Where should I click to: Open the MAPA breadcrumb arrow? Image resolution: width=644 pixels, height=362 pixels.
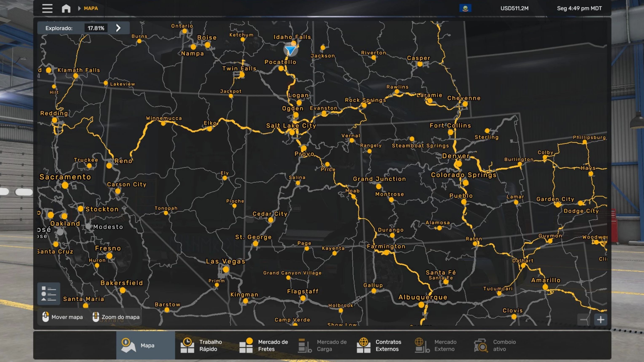(79, 8)
